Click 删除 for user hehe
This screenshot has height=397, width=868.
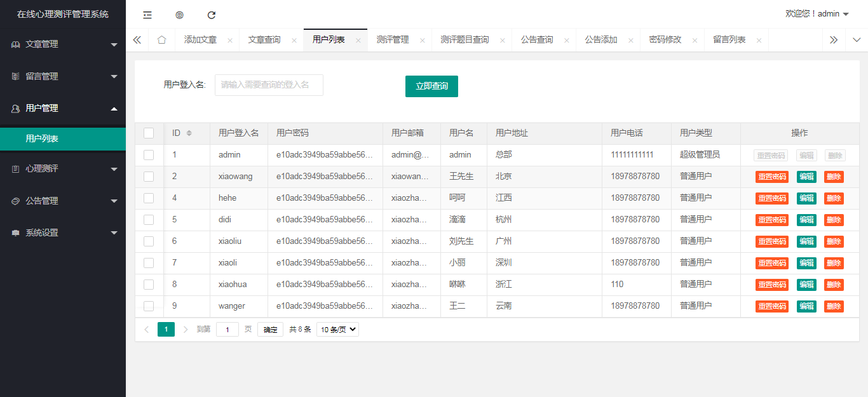(x=834, y=198)
